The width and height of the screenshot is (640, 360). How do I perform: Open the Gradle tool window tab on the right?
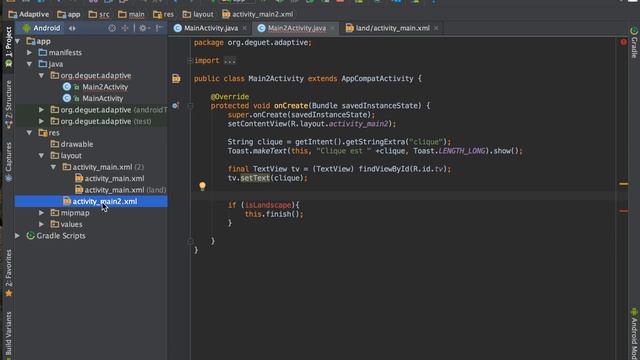click(634, 43)
